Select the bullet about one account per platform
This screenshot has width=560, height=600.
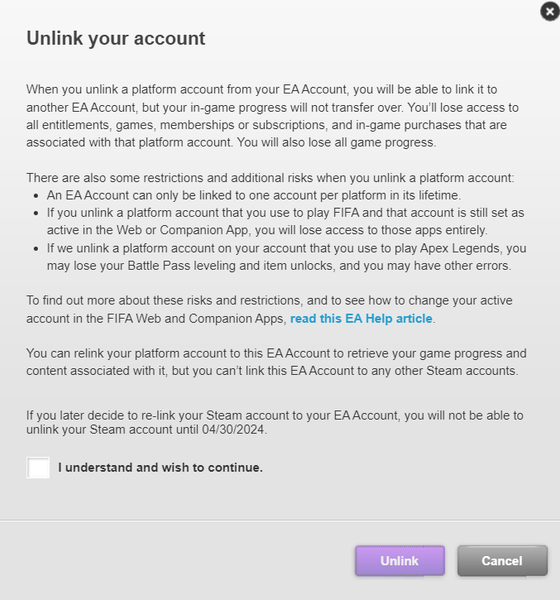254,196
